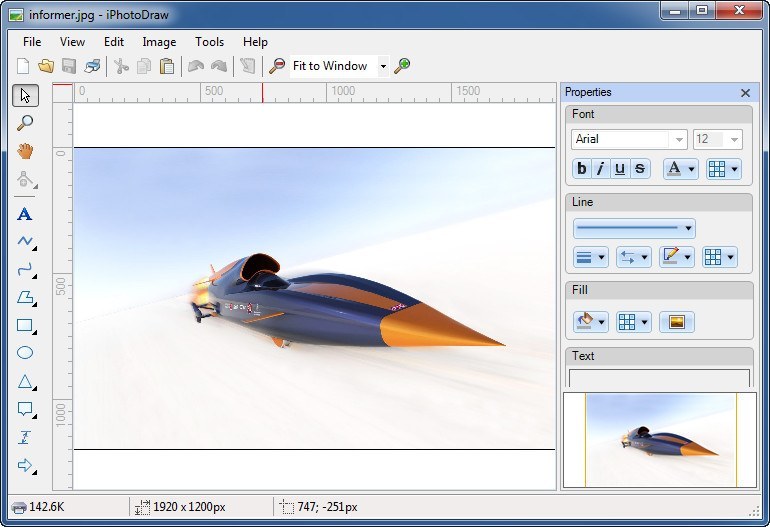770x527 pixels.
Task: Toggle italic text formatting
Action: tap(601, 168)
